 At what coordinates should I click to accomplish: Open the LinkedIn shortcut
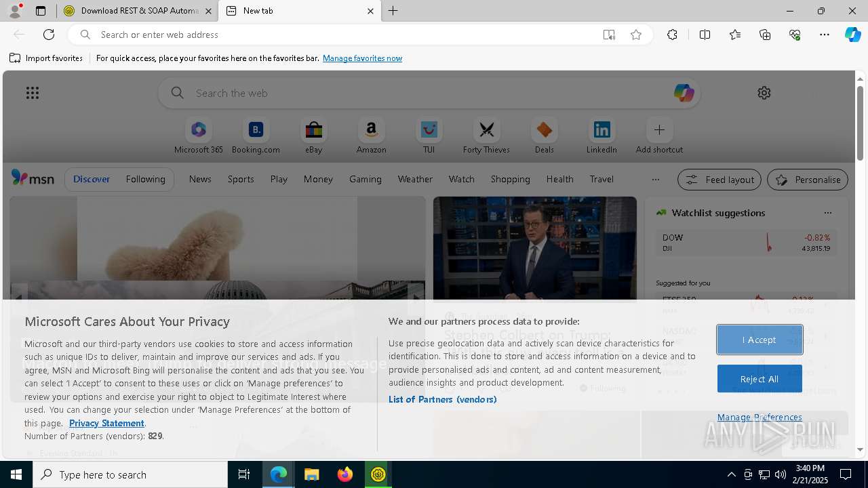tap(601, 136)
